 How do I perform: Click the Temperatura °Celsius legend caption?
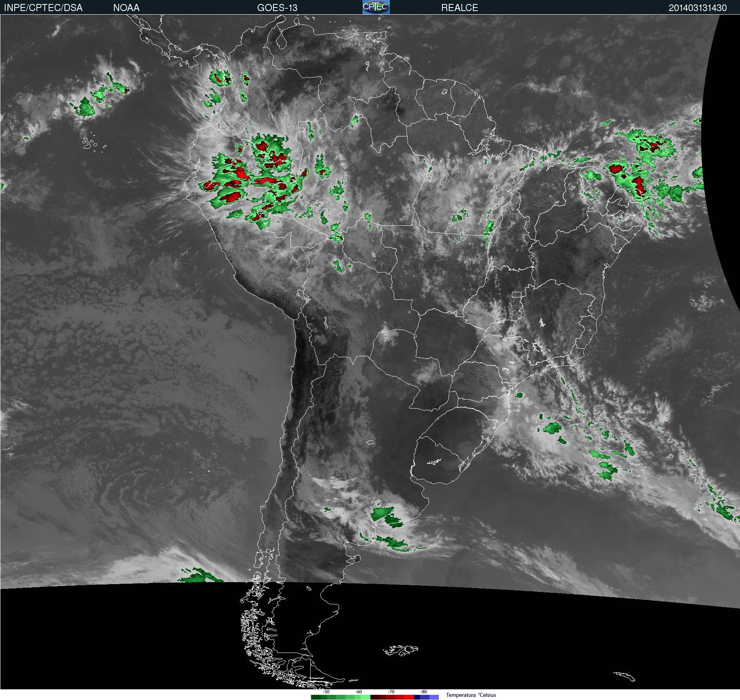point(471,695)
